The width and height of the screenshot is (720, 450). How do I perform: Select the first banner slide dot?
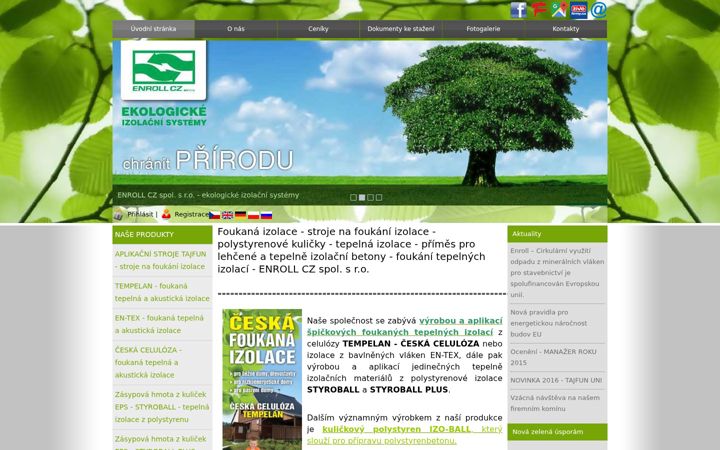pyautogui.click(x=353, y=197)
